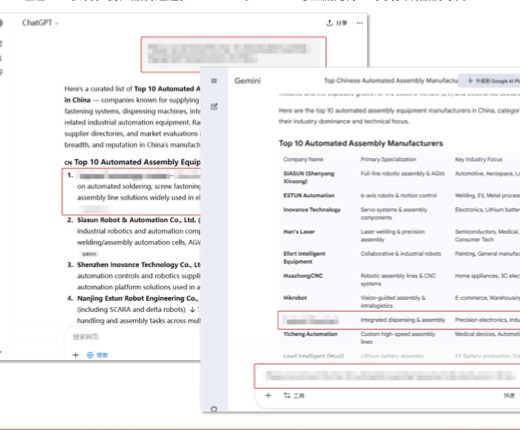Click the Gemini logo text
The height and width of the screenshot is (430, 520).
[247, 81]
